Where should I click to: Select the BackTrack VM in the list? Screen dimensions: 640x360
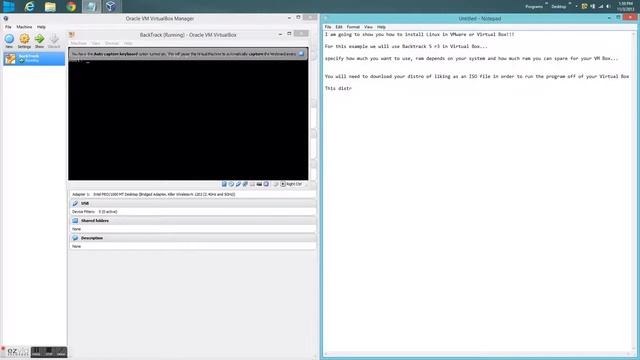coord(34,58)
